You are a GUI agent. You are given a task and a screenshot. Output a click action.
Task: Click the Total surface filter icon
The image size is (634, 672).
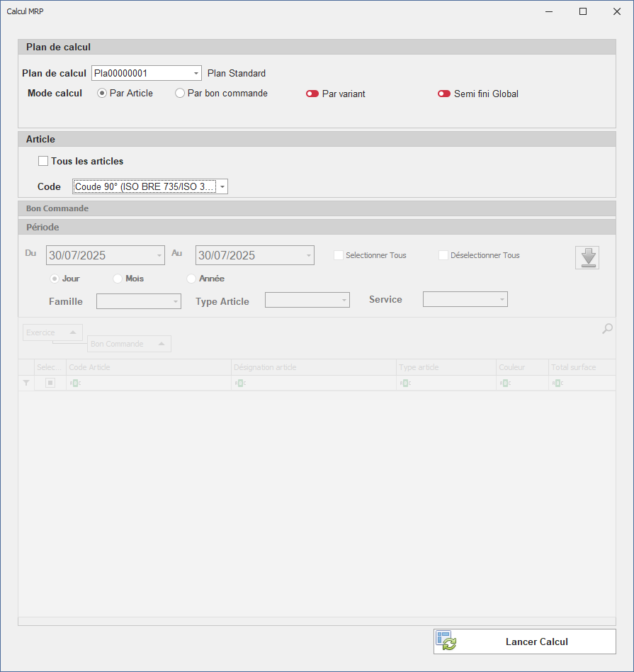pyautogui.click(x=557, y=383)
